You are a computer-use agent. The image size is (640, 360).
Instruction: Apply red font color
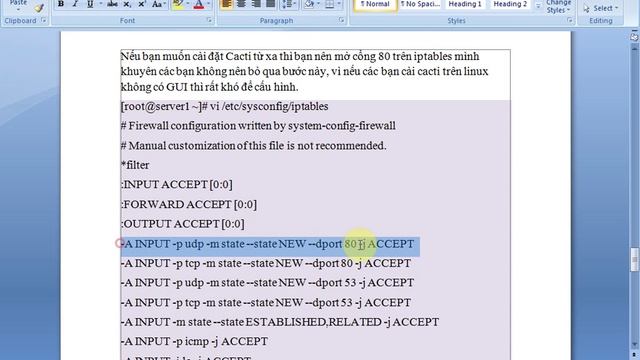coord(199,4)
